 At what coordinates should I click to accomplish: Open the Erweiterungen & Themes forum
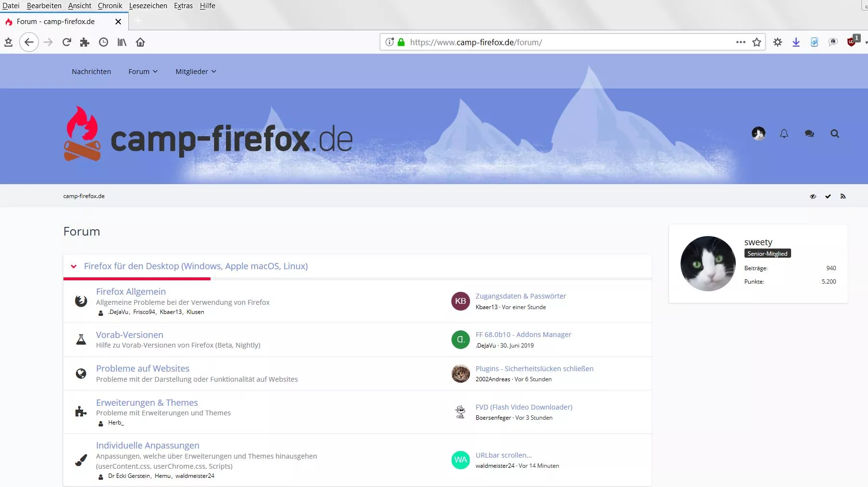click(147, 402)
